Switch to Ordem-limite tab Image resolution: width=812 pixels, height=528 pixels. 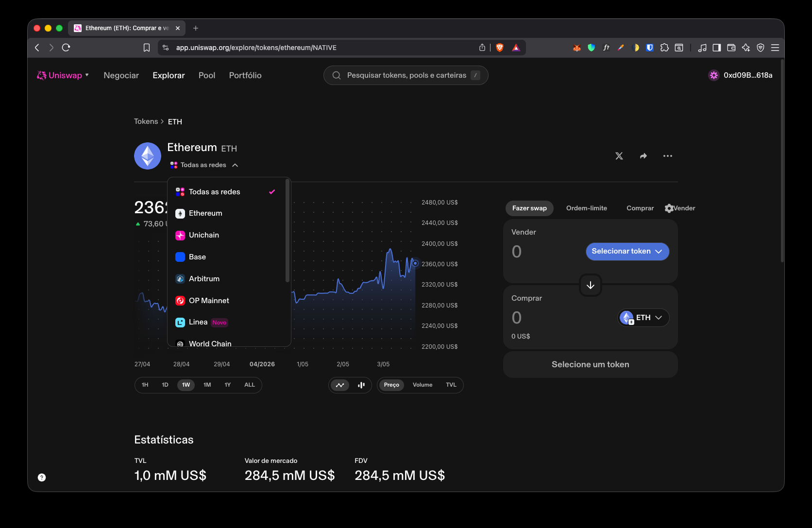click(587, 208)
